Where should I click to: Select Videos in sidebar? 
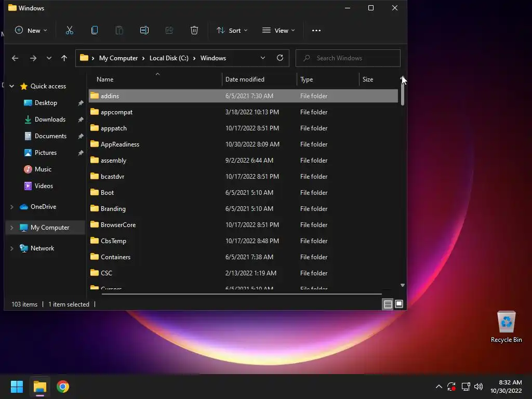tap(44, 186)
